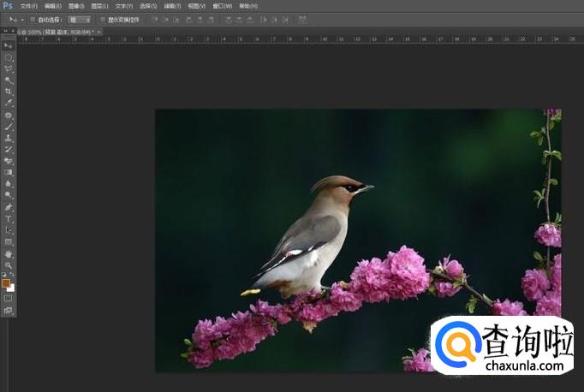
Task: Select the Crop tool
Action: (x=9, y=92)
